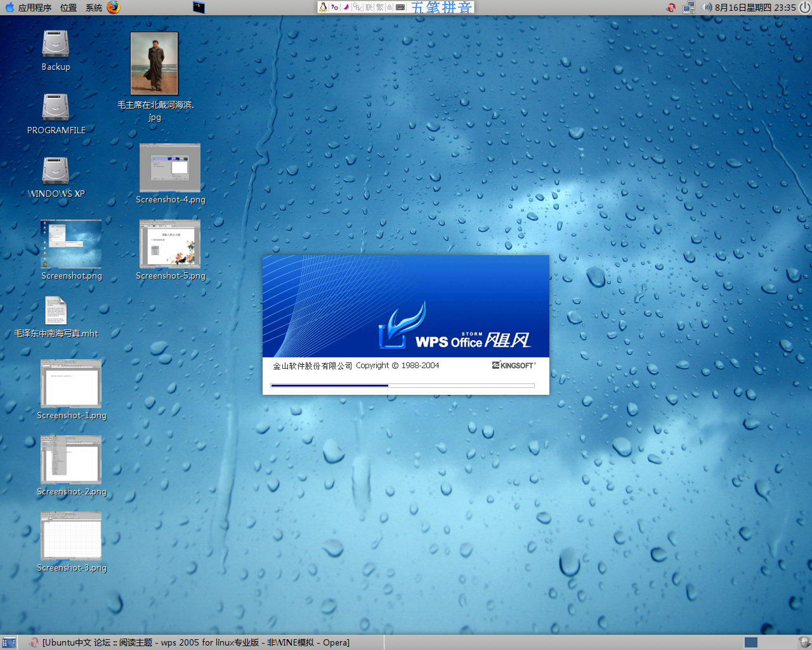Toggle 繁 traditional Chinese mode
The width and height of the screenshot is (812, 650).
click(379, 7)
